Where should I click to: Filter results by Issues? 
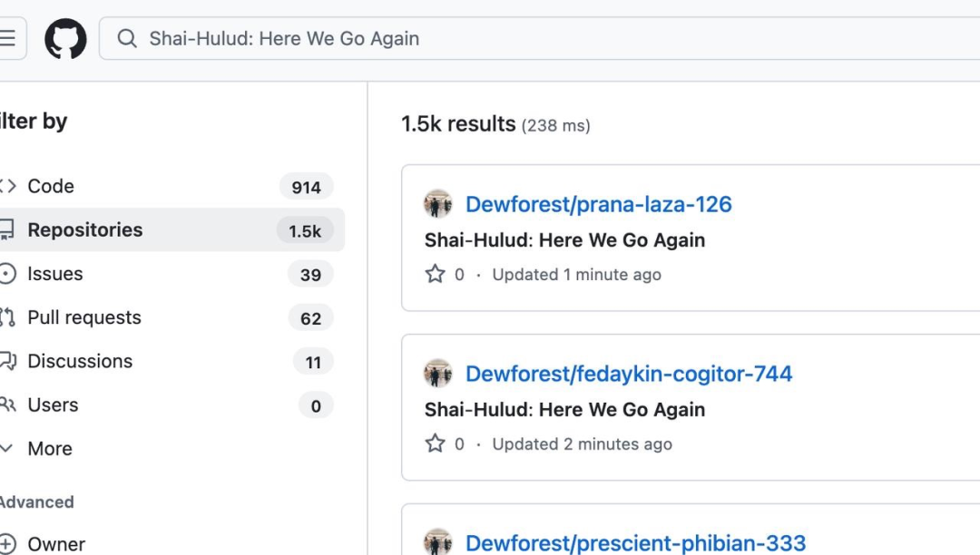tap(168, 274)
